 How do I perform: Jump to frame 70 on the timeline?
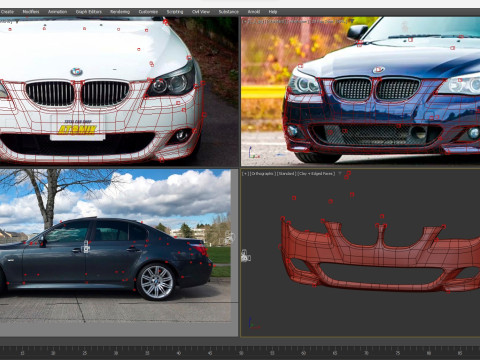coord(366,353)
